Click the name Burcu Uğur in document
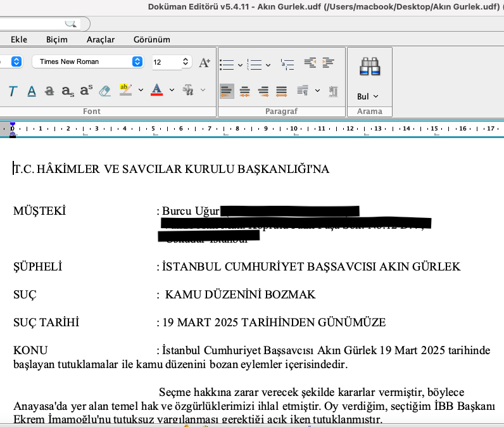This screenshot has height=427, width=504. [191, 211]
